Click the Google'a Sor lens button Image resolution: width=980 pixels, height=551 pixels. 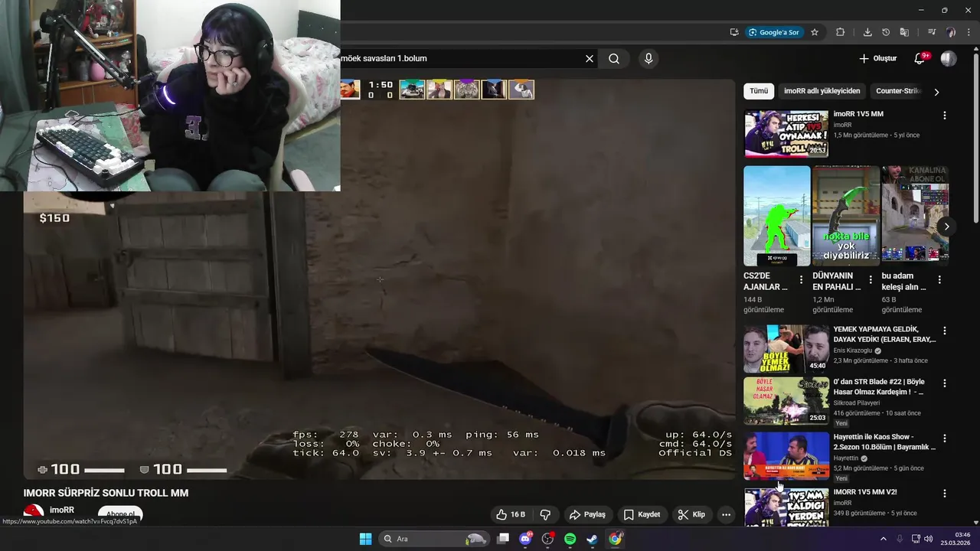click(x=773, y=32)
